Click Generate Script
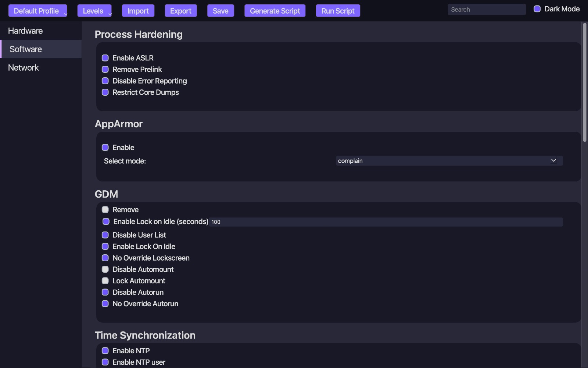This screenshot has width=588, height=368. [x=275, y=11]
